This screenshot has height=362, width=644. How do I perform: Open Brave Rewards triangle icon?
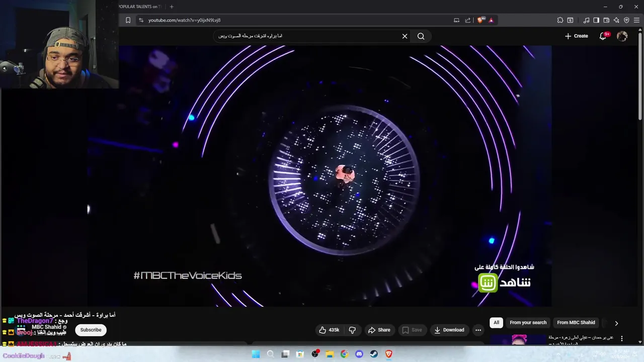[491, 20]
